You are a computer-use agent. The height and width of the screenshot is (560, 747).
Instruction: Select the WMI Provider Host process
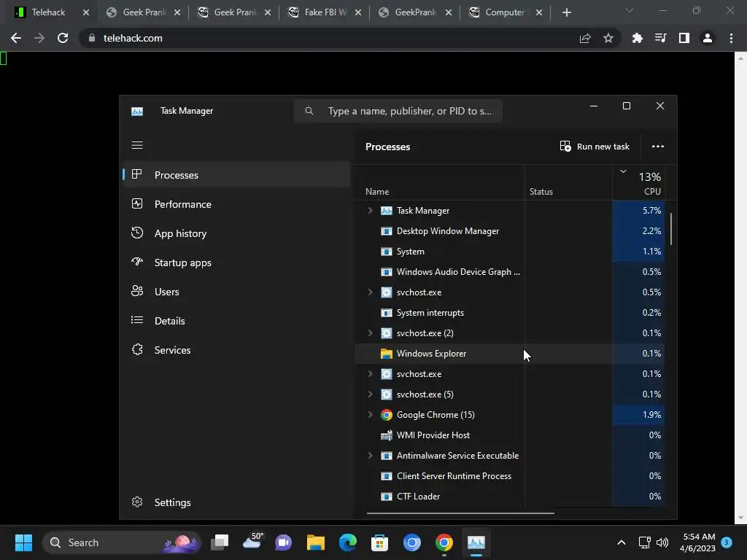[x=510, y=435]
